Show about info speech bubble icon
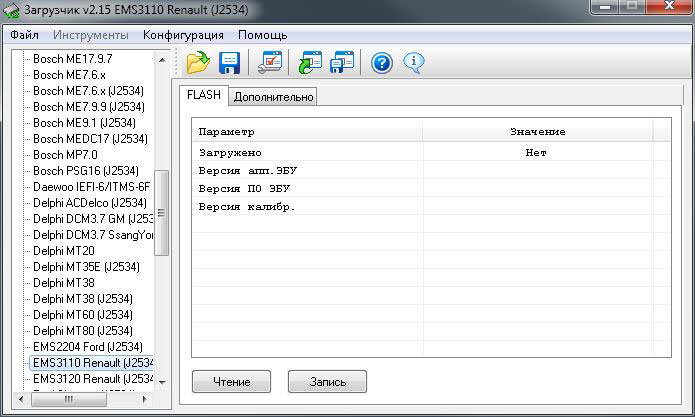The width and height of the screenshot is (695, 417). point(414,64)
